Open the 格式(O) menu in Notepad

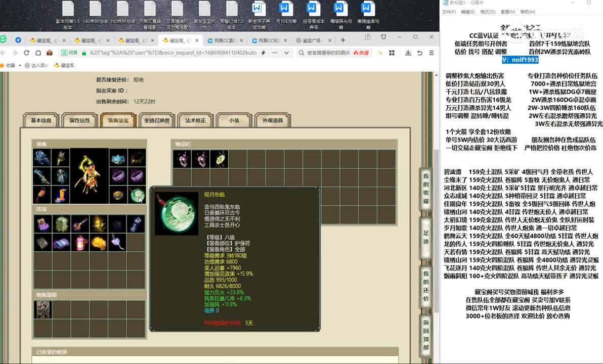[488, 12]
